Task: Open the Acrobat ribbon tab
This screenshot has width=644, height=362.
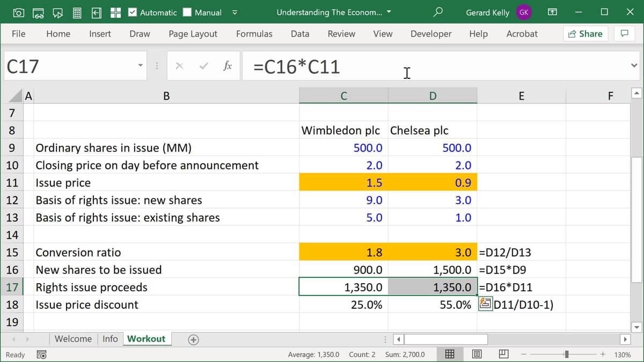Action: point(522,34)
